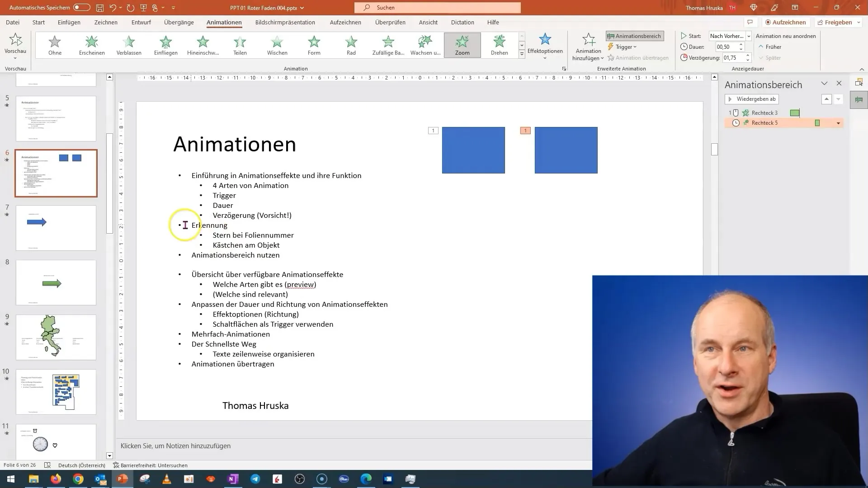Screen dimensions: 868x488
Task: Move animation Früher in order
Action: (770, 47)
